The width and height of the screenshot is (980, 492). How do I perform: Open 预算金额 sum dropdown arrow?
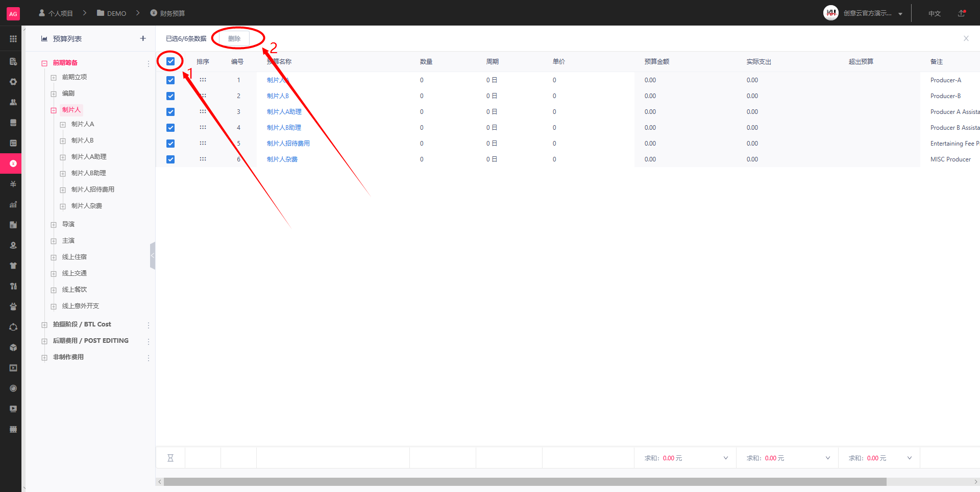pyautogui.click(x=726, y=458)
